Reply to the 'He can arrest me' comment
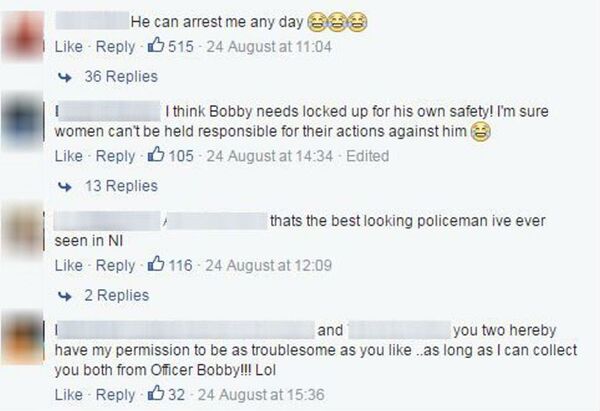 (x=115, y=46)
